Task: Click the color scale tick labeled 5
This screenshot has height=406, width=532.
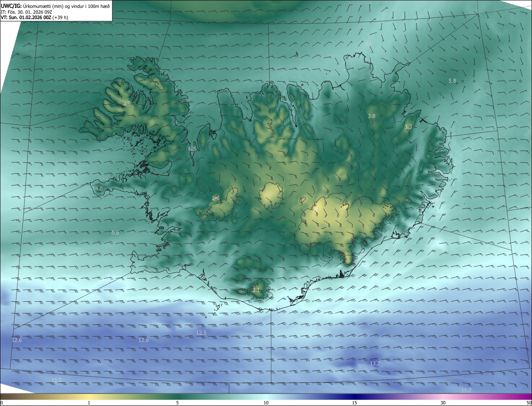Action: [177, 403]
